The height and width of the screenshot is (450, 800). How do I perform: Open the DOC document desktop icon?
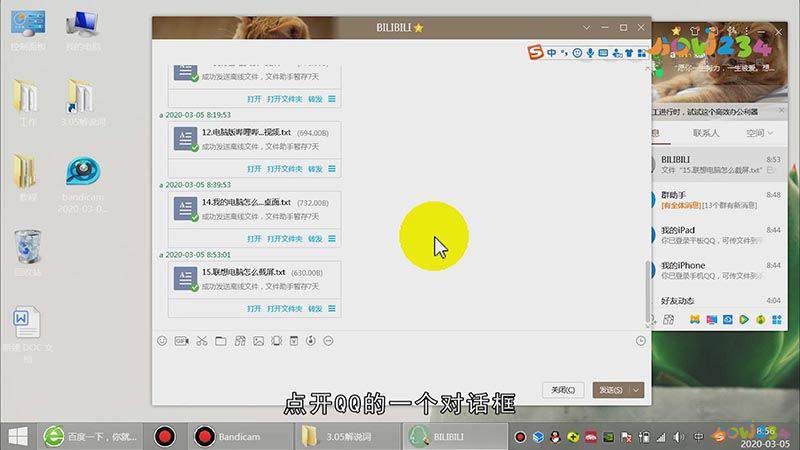[27, 334]
